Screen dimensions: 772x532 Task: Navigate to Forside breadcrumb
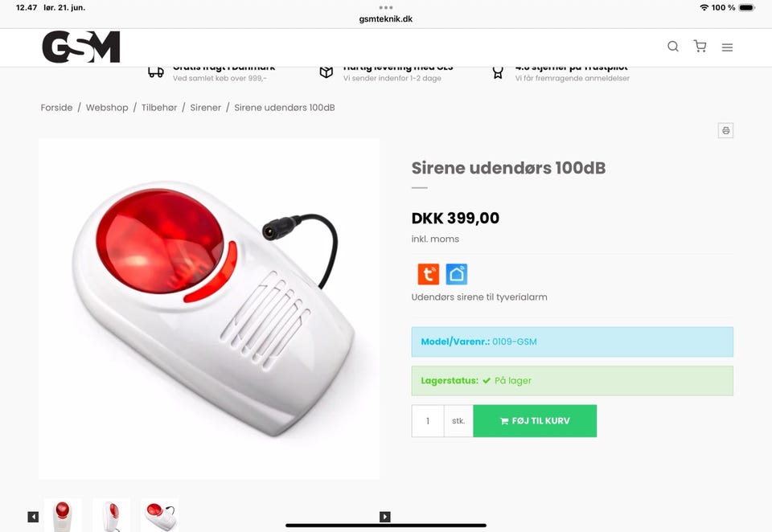coord(56,108)
